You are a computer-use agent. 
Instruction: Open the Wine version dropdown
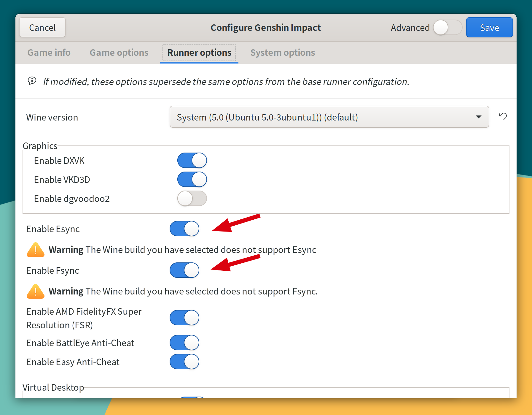click(x=329, y=117)
